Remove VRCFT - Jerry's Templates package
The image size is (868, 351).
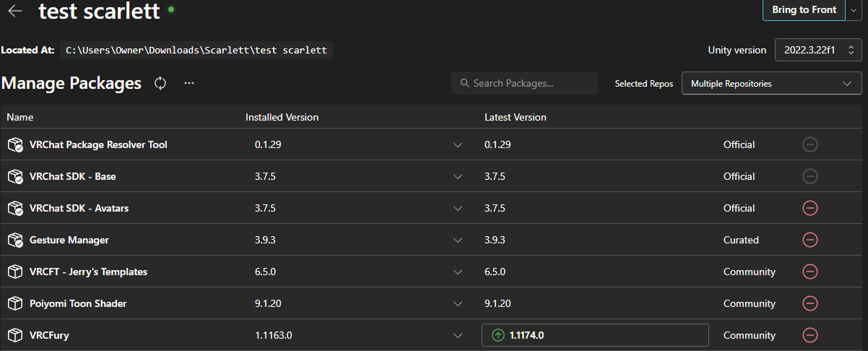pos(810,272)
